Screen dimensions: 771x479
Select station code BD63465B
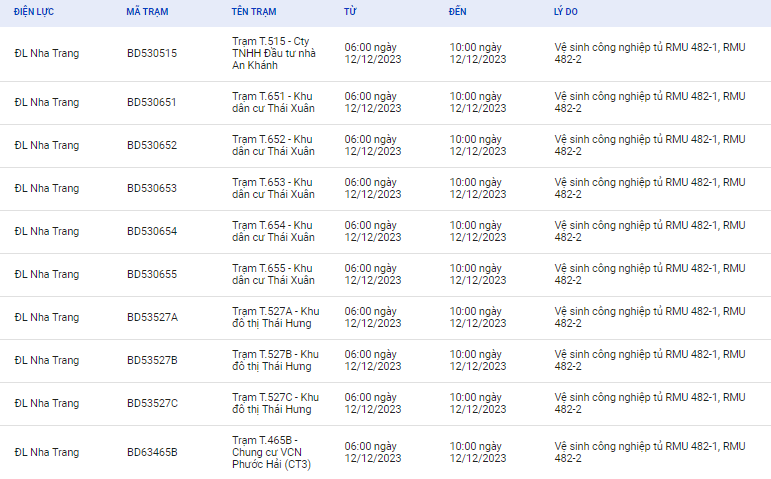tap(152, 452)
